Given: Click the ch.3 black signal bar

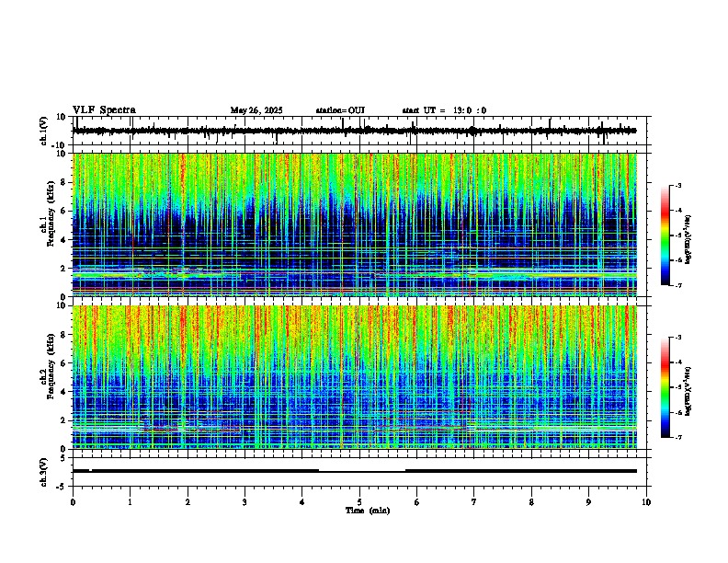Looking at the screenshot, I should pyautogui.click(x=354, y=471).
